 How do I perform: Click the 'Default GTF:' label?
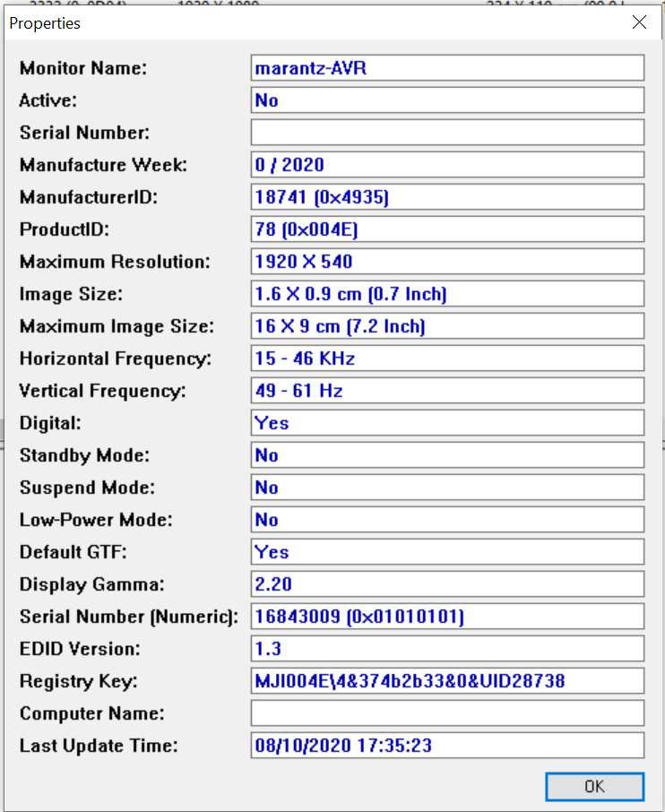click(x=73, y=552)
